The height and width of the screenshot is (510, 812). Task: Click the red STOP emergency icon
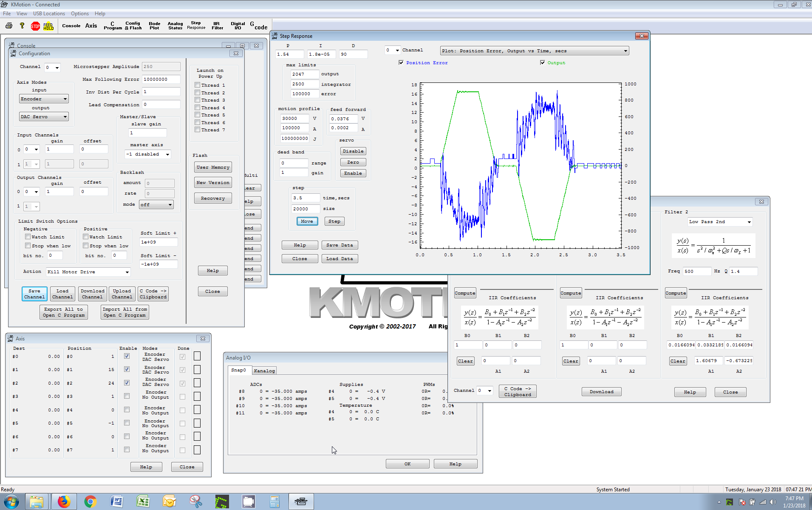[35, 26]
